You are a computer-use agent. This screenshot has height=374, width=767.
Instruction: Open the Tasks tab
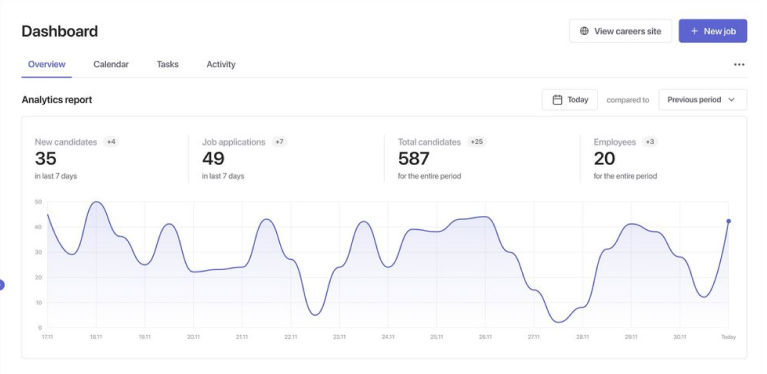point(168,65)
